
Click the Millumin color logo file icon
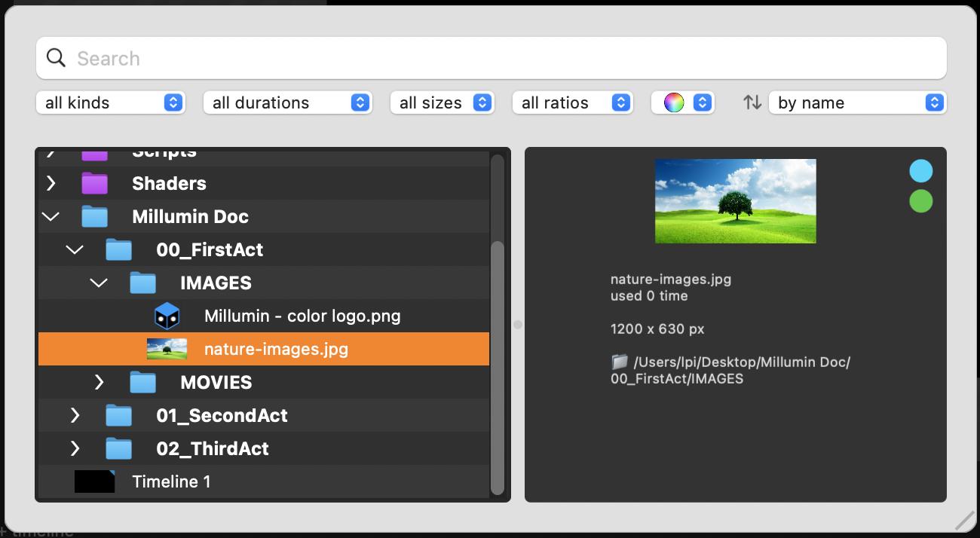(x=167, y=316)
